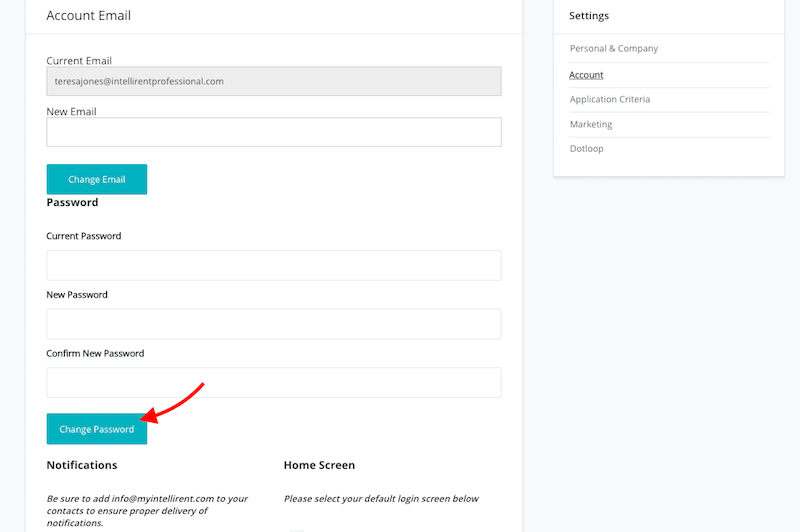Viewport: 800px width, 532px height.
Task: Click the Settings panel title
Action: [589, 16]
